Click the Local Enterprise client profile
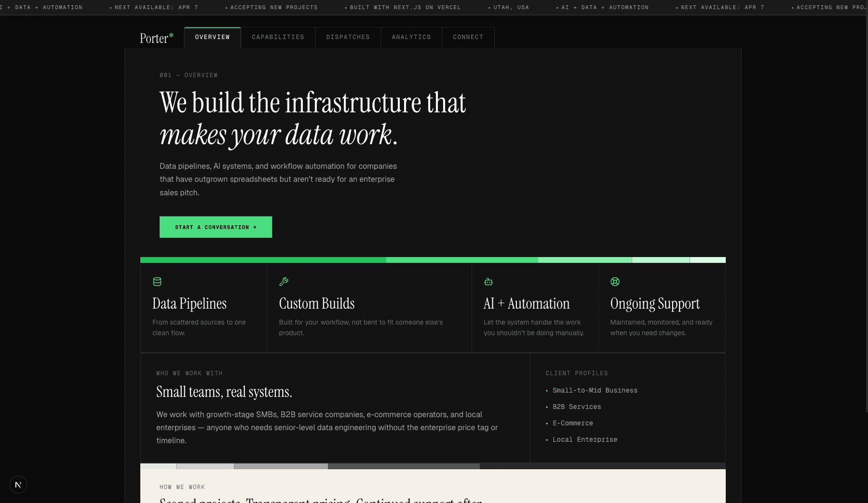The image size is (868, 503). click(x=585, y=439)
